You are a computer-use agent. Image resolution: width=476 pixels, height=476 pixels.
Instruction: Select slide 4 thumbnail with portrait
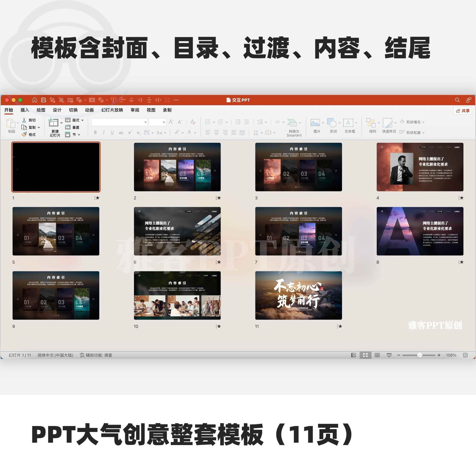420,167
